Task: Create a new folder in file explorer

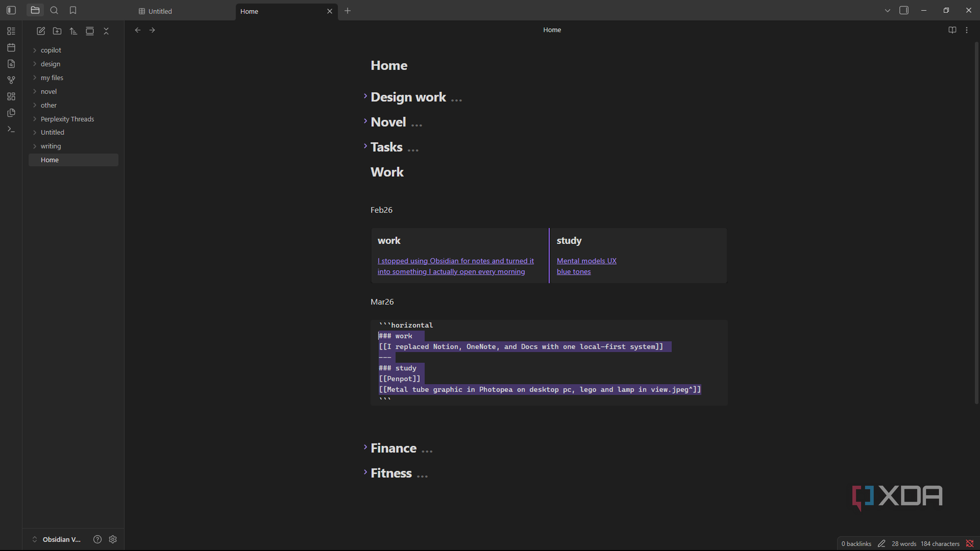Action: click(x=57, y=31)
